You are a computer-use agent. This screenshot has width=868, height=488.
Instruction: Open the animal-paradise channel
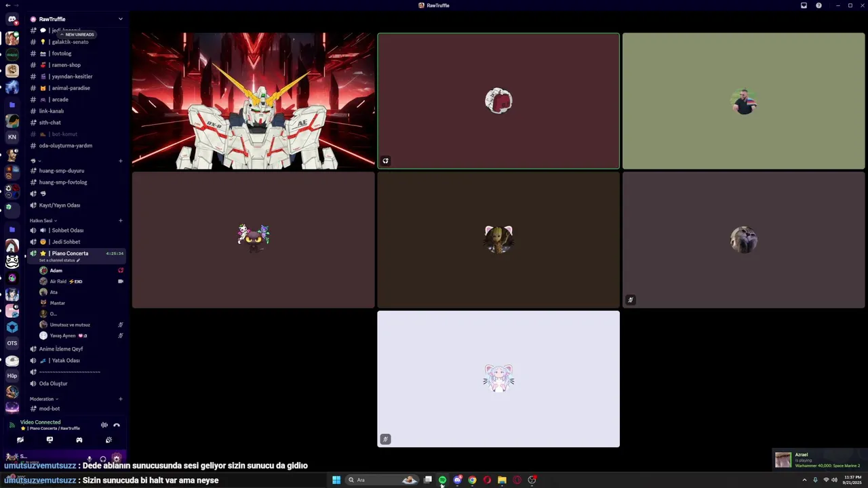[x=76, y=88]
